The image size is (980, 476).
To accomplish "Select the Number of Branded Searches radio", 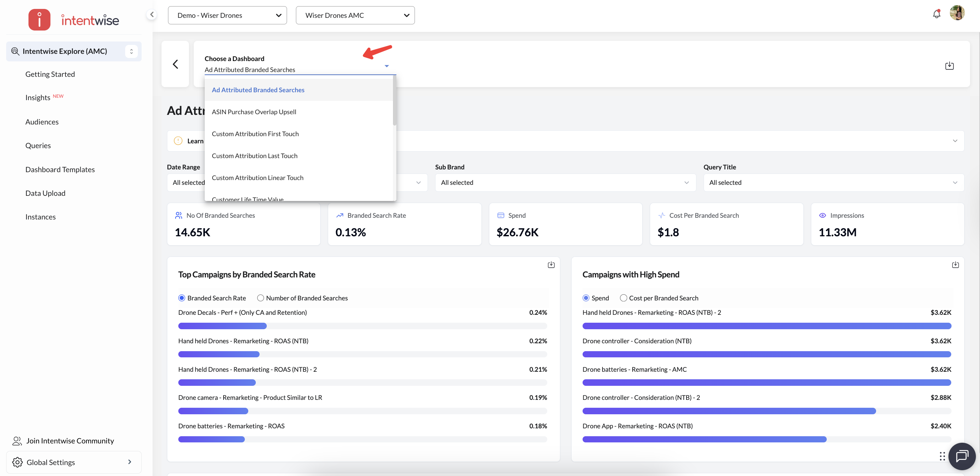I will click(x=261, y=298).
